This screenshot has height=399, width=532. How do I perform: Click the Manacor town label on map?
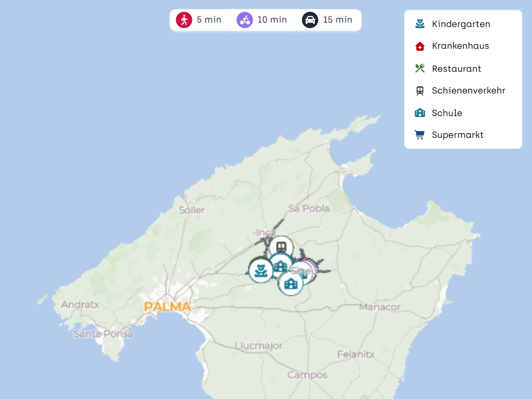point(380,307)
